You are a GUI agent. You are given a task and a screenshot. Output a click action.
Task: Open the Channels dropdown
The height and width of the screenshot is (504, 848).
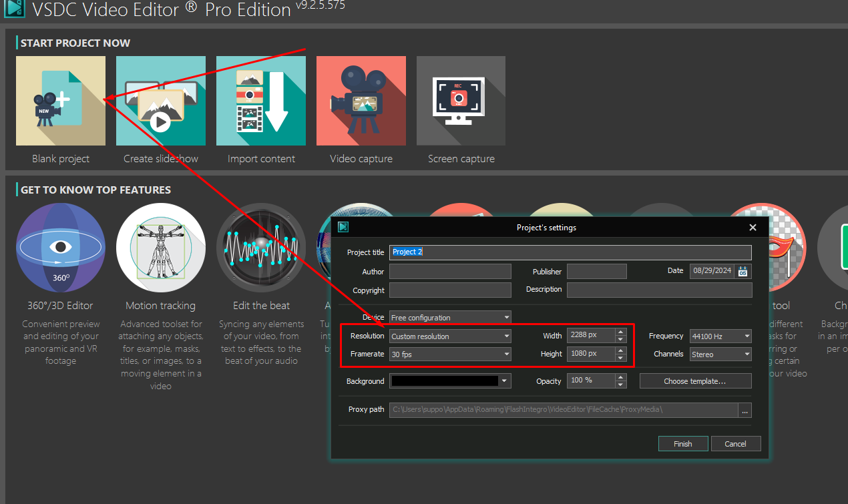(720, 354)
